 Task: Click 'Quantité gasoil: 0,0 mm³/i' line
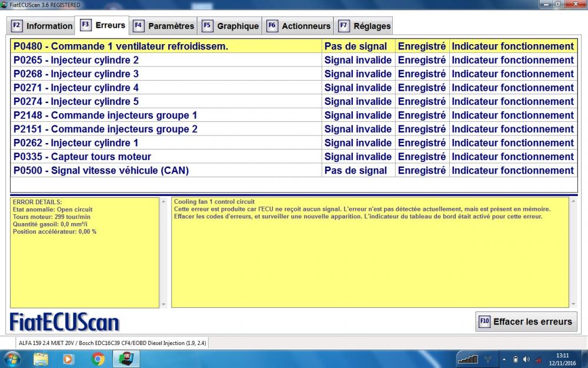tap(50, 224)
